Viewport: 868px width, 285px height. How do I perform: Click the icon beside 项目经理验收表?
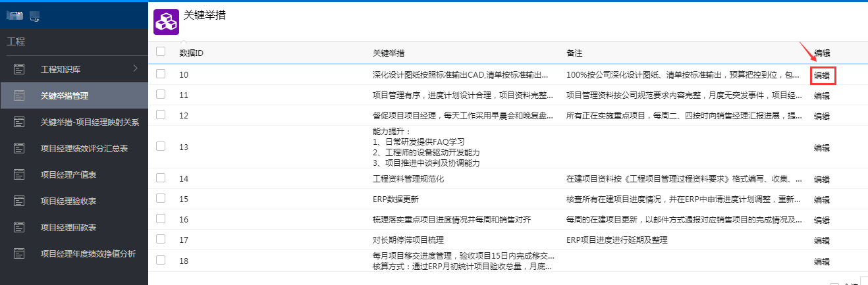(x=19, y=201)
